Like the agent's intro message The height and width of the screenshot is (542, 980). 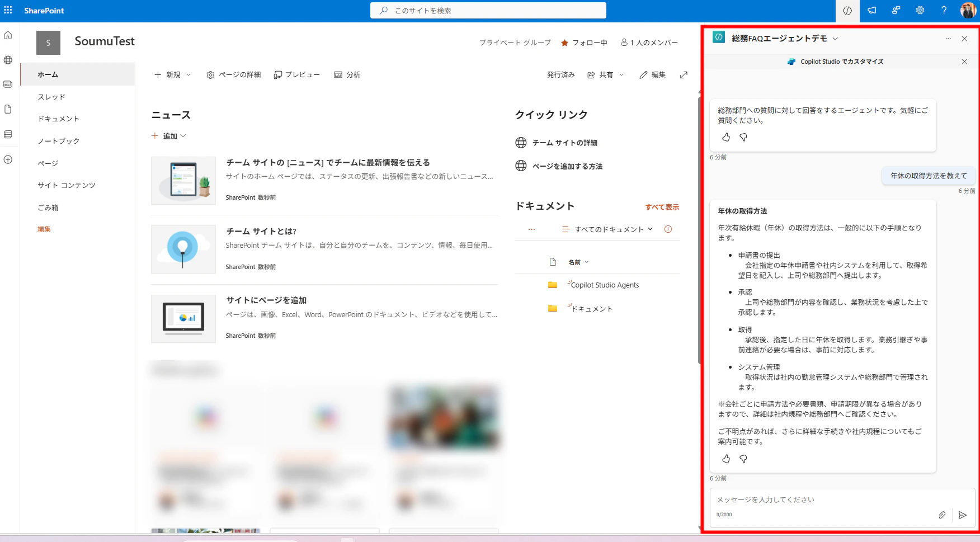726,137
